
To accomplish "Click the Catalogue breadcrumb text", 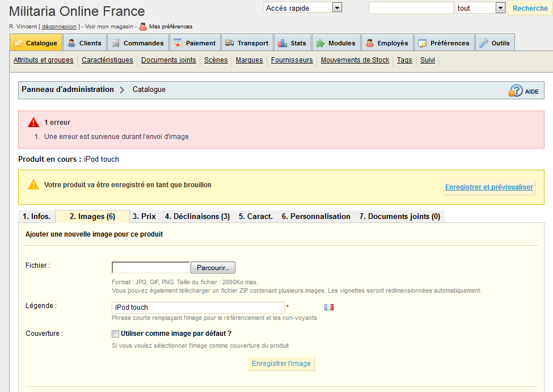I will tap(149, 90).
